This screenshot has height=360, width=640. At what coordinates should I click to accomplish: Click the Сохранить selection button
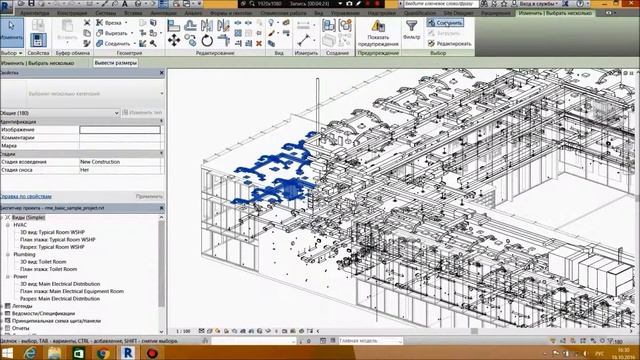pyautogui.click(x=445, y=23)
